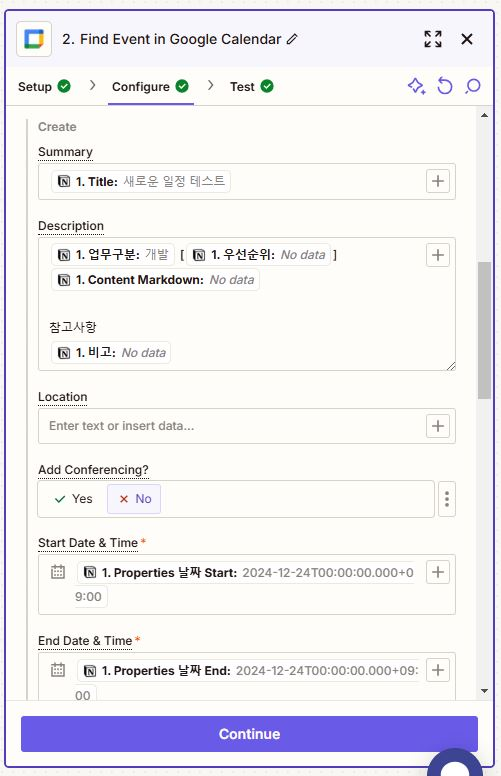
Task: Open calendar picker for End Date & Time
Action: coord(58,670)
